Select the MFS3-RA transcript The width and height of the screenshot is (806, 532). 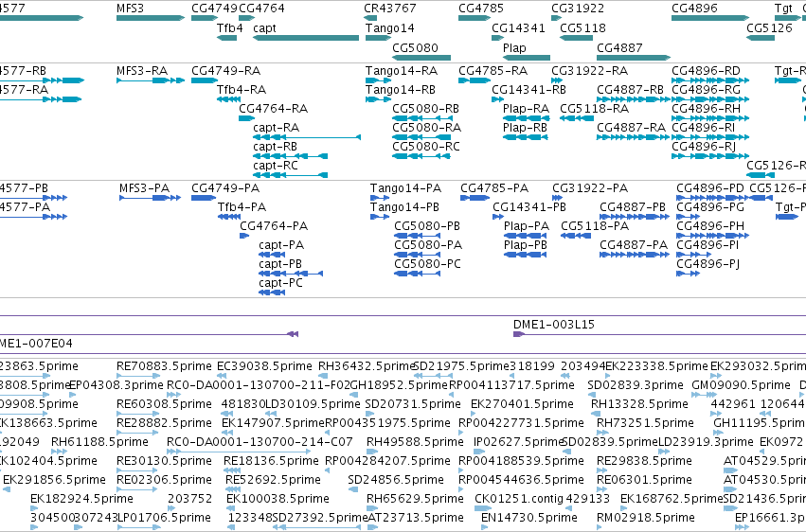pos(151,80)
